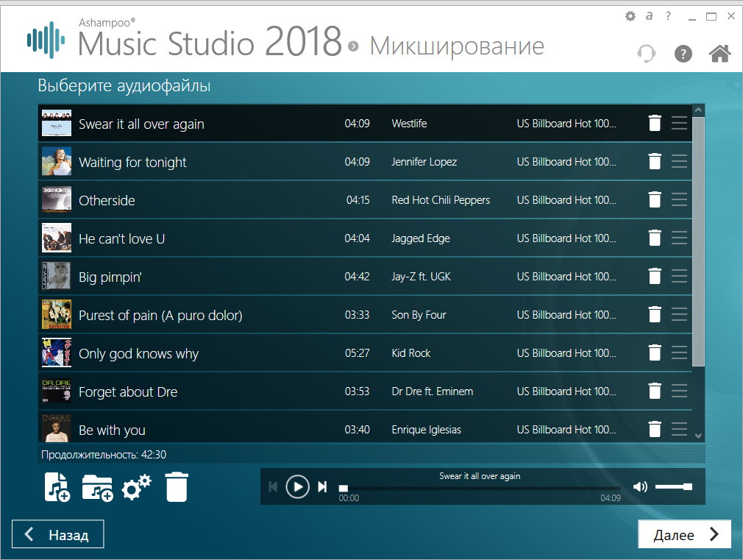Click the Далее button
This screenshot has height=560, width=743.
tap(684, 535)
